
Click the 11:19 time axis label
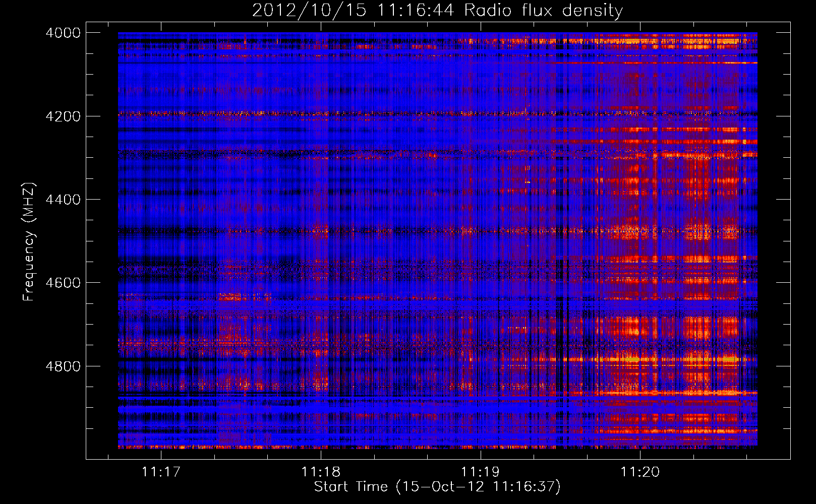480,472
